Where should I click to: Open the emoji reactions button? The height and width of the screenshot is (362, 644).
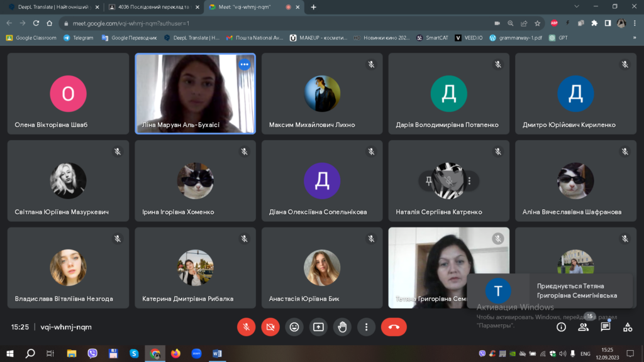pos(294,327)
